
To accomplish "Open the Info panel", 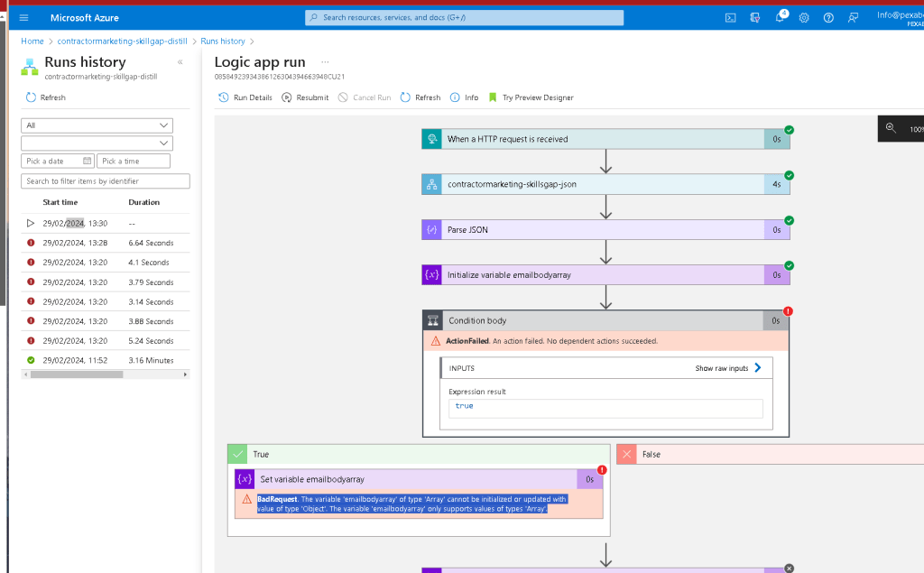I will pos(465,97).
